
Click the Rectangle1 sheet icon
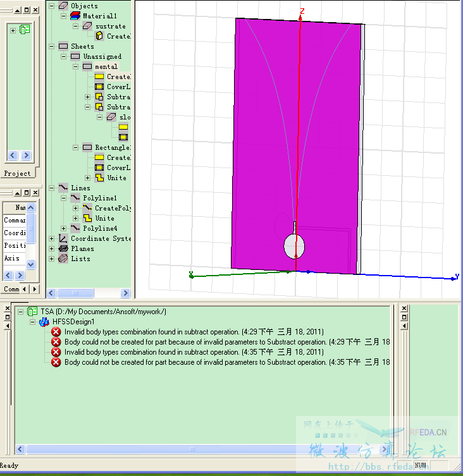[87, 147]
